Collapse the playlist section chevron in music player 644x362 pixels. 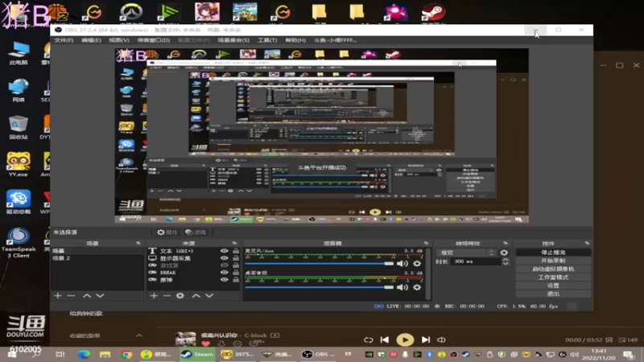(x=139, y=335)
